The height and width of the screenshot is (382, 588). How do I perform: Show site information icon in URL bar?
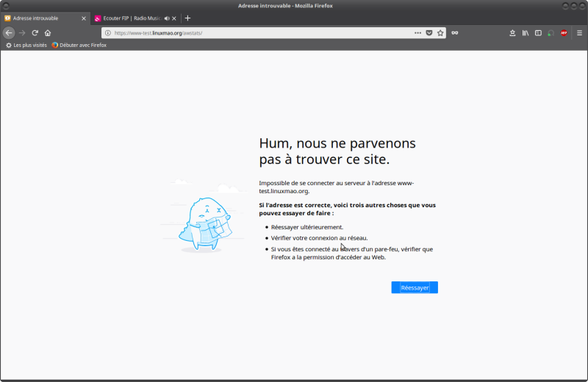coord(107,33)
